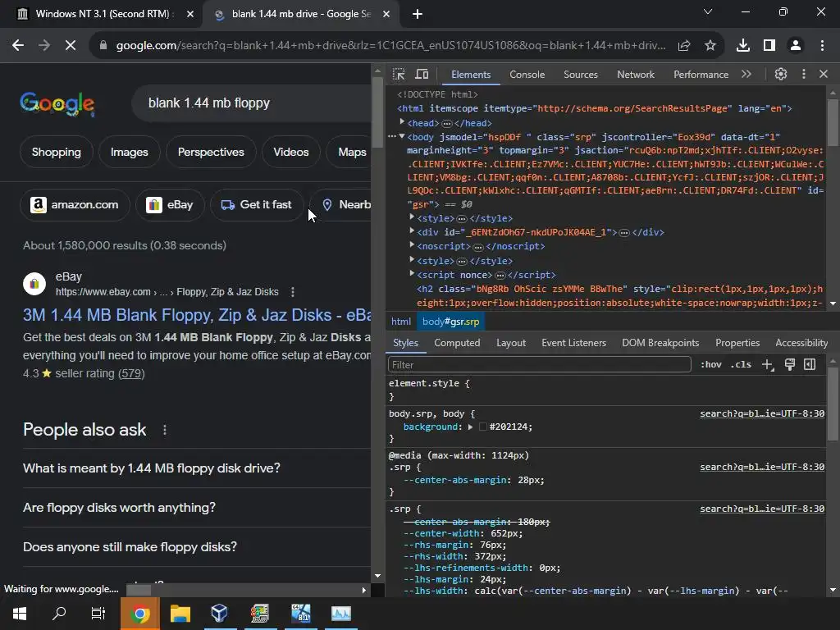Open the tab search chevron

coord(708,11)
